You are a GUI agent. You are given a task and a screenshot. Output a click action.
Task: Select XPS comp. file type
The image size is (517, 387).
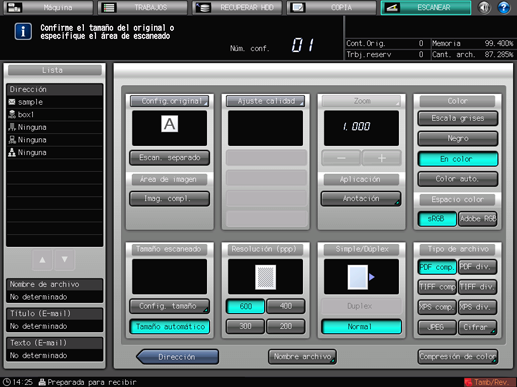(x=437, y=307)
